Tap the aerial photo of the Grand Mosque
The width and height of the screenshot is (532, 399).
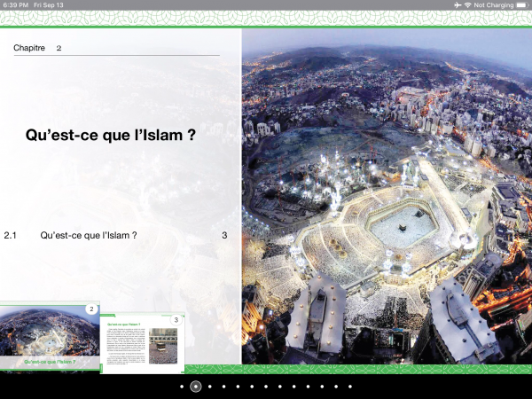(386, 195)
